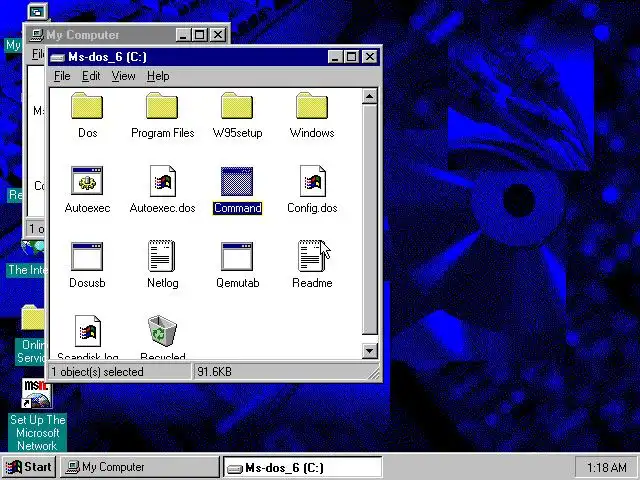Select the Windows folder icon
This screenshot has height=480, width=640.
(312, 106)
